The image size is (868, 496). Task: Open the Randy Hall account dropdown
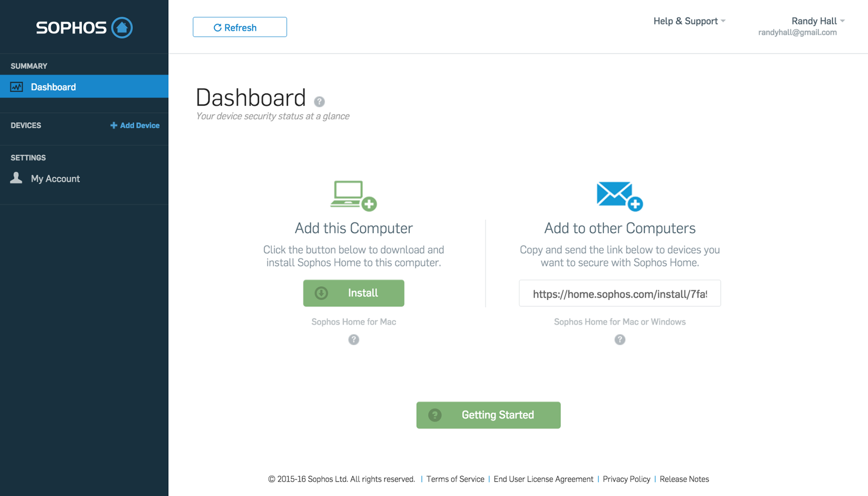coord(818,21)
